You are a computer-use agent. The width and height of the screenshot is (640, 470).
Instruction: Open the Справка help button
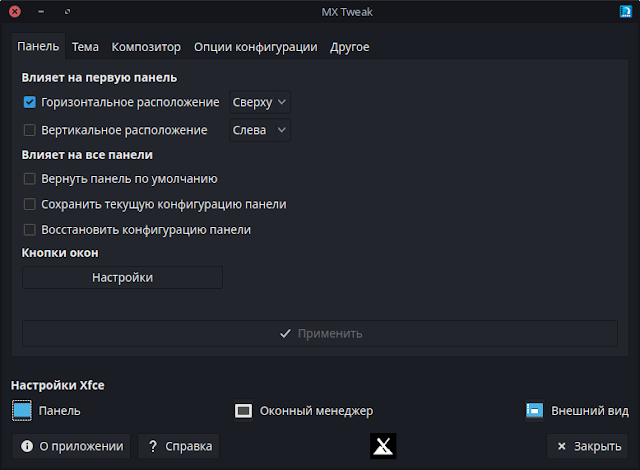point(179,446)
